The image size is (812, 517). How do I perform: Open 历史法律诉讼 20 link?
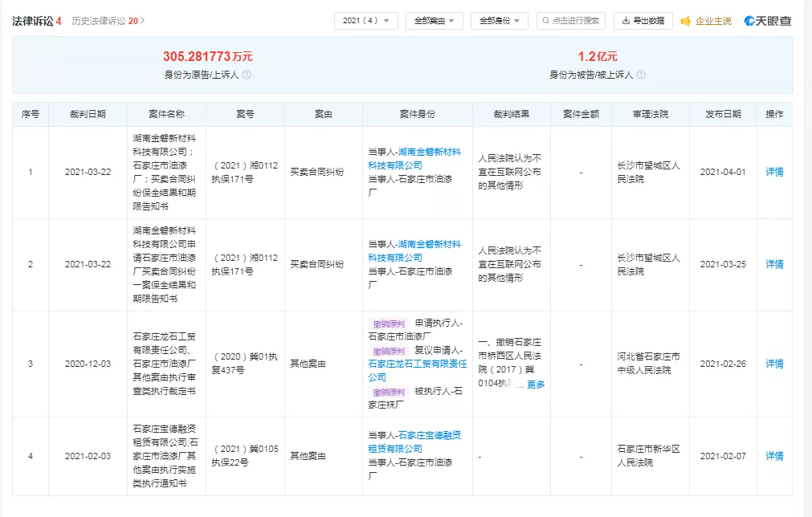[x=108, y=21]
